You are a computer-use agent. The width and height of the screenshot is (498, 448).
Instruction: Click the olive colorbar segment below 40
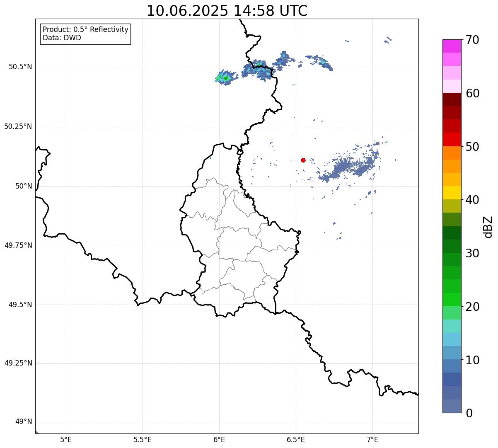point(452,206)
